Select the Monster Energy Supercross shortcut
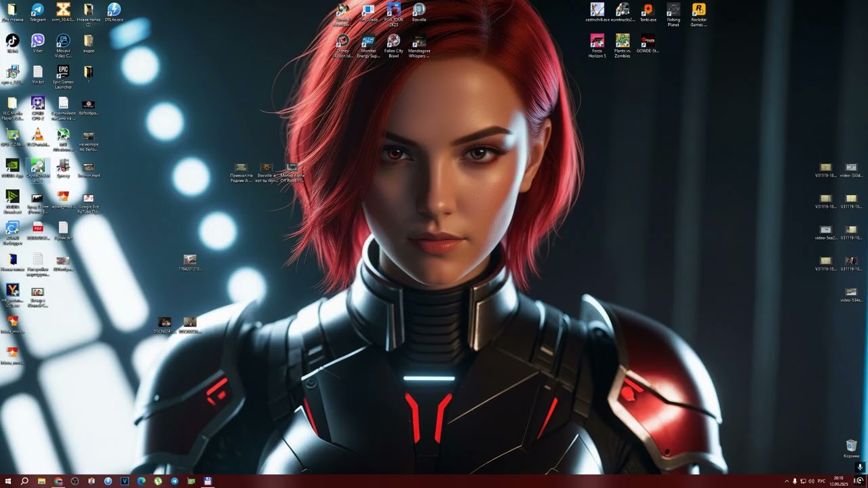Image resolution: width=868 pixels, height=488 pixels. tap(368, 46)
